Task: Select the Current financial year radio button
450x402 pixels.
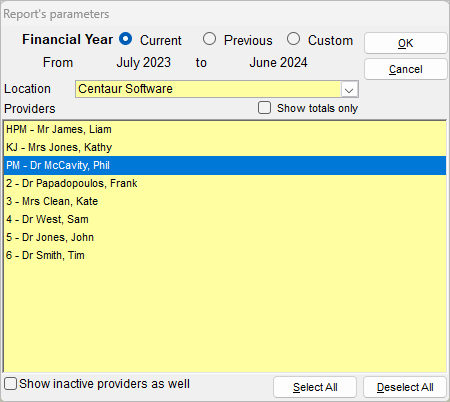Action: pyautogui.click(x=126, y=39)
